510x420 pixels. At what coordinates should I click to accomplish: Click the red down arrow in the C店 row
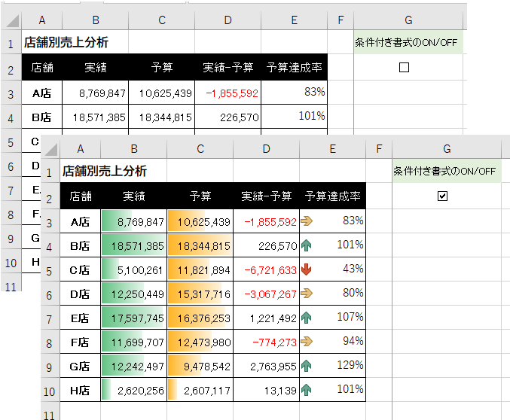coord(307,269)
